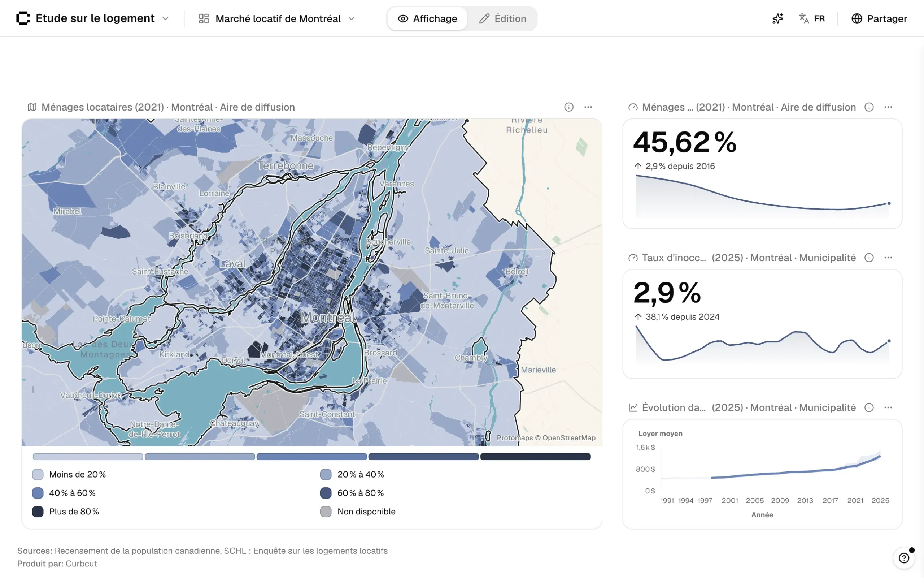This screenshot has width=924, height=578.
Task: Click the map icon before Ménages locataires
Action: point(32,107)
